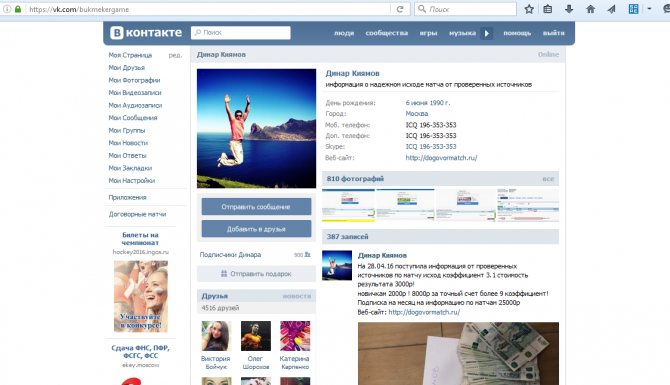
Task: Open the сообщества menu item
Action: pos(387,33)
